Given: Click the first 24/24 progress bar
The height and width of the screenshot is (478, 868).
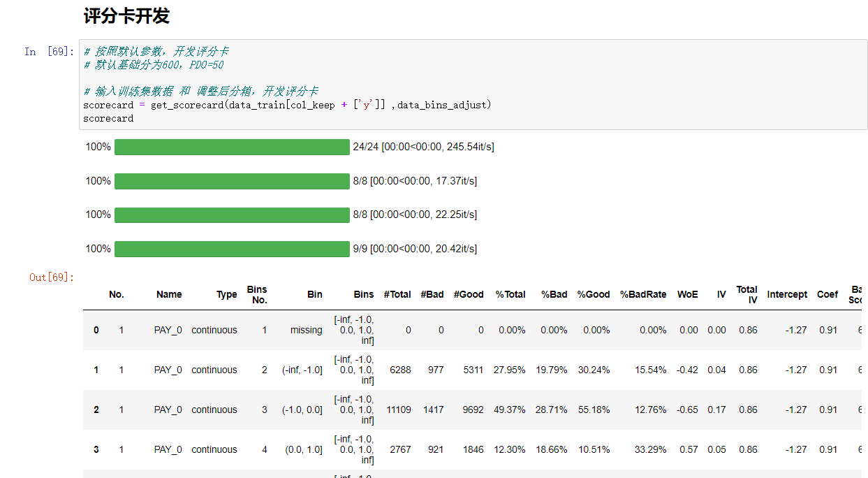Looking at the screenshot, I should point(233,147).
